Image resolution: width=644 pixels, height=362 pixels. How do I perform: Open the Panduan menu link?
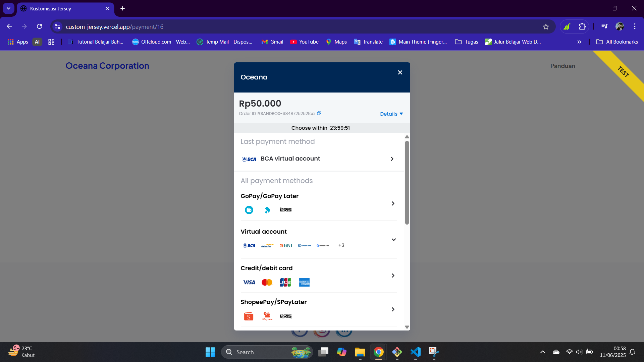coord(562,66)
